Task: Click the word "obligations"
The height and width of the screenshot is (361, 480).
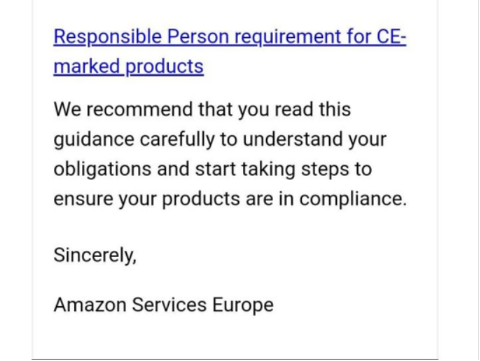Action: tap(103, 169)
